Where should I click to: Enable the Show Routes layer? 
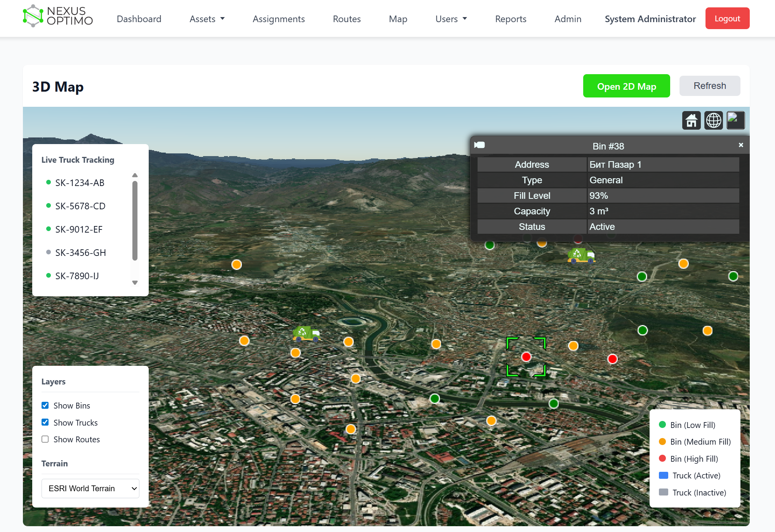point(45,439)
